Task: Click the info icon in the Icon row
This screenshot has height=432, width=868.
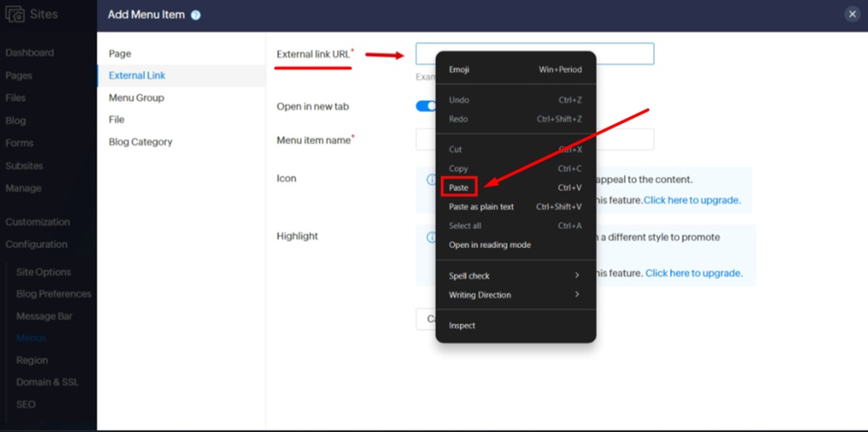Action: coord(431,180)
